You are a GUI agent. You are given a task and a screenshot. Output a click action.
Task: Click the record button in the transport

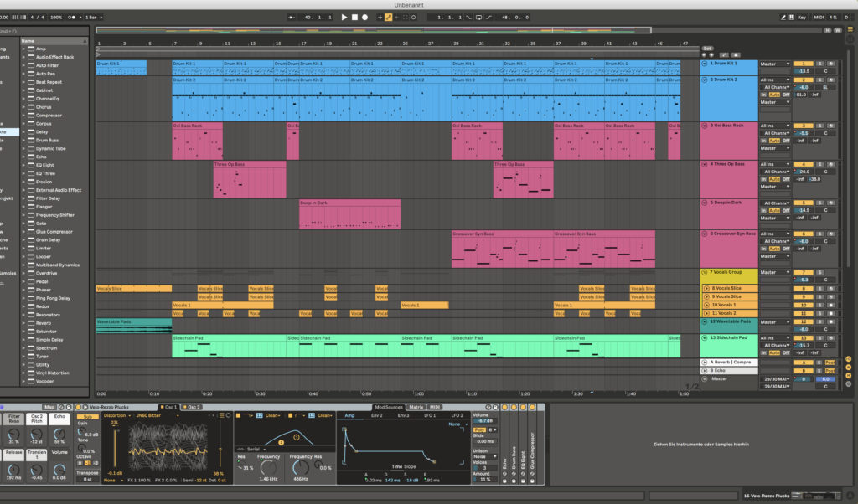pyautogui.click(x=365, y=17)
